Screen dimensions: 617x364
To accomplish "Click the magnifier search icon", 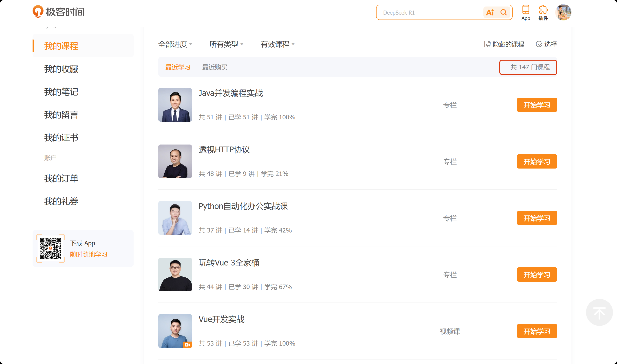I will pyautogui.click(x=504, y=13).
